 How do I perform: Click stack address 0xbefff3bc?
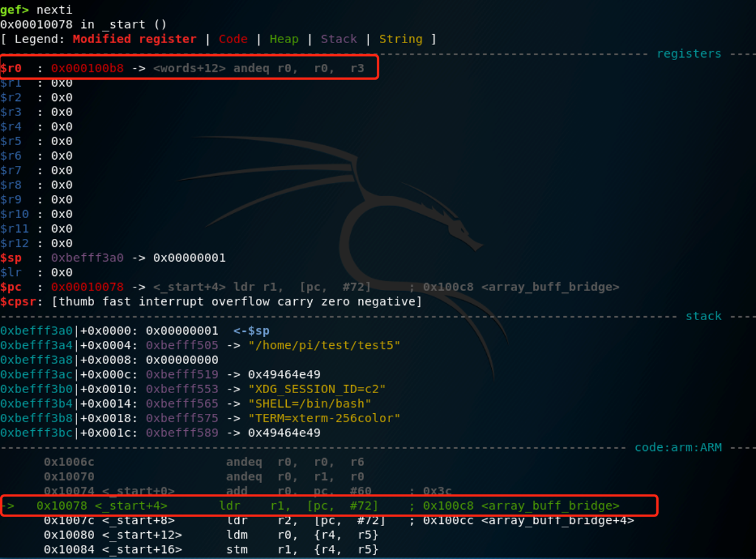click(x=36, y=433)
